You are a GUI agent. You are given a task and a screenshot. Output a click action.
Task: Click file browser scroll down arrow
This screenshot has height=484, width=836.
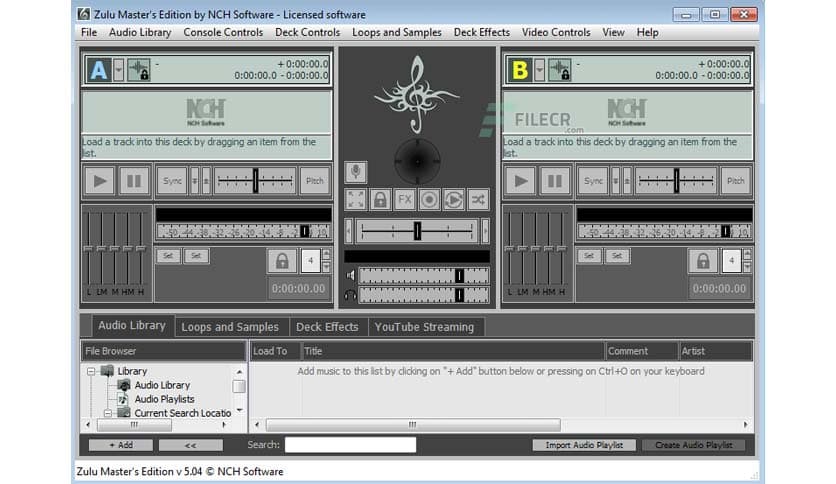point(239,410)
